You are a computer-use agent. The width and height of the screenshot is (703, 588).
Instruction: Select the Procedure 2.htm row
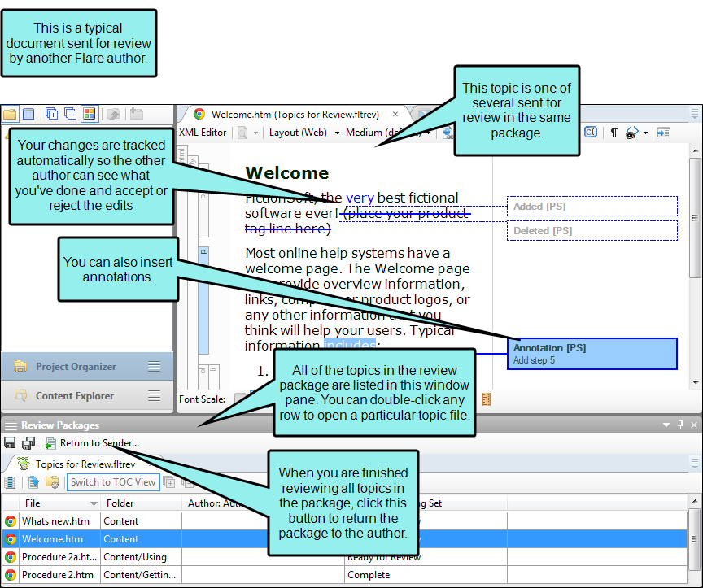click(x=344, y=575)
